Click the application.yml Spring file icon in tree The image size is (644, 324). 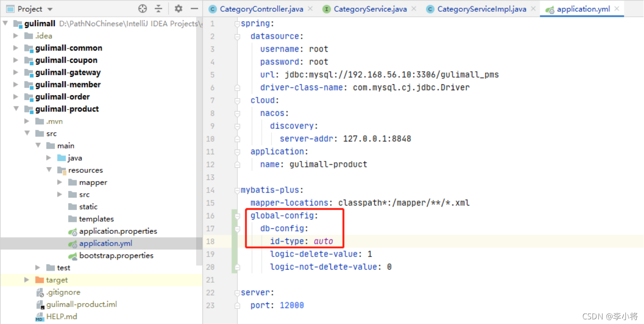pos(72,244)
